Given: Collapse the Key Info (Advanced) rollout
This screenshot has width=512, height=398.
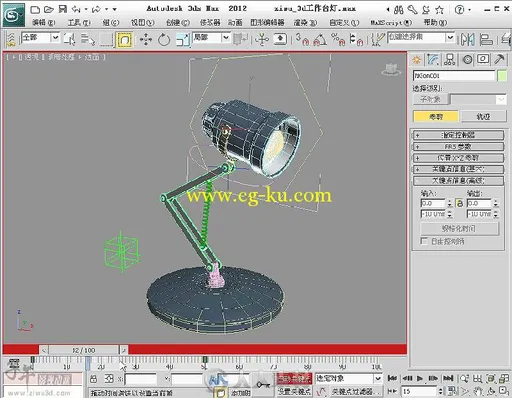Looking at the screenshot, I should point(459,181).
